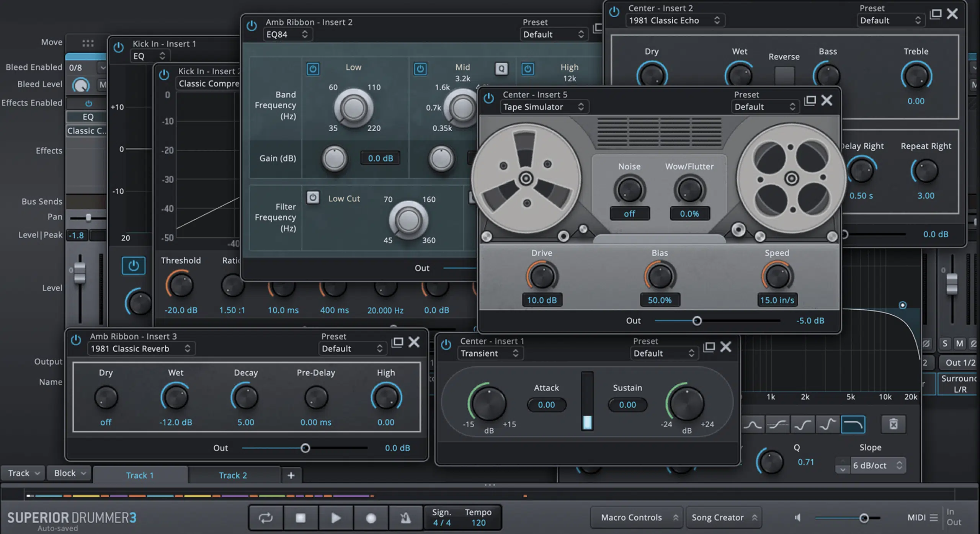Toggle power of Transient plugin
This screenshot has width=980, height=534.
coord(446,345)
